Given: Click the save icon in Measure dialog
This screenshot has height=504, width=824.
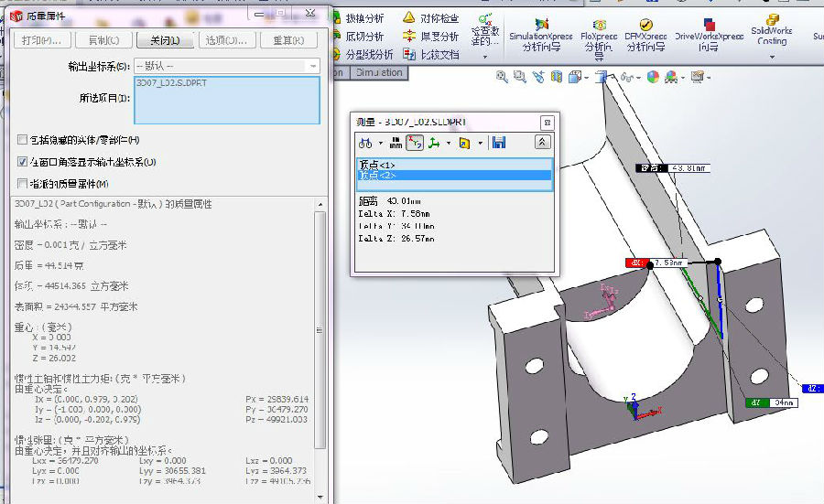Looking at the screenshot, I should [499, 143].
